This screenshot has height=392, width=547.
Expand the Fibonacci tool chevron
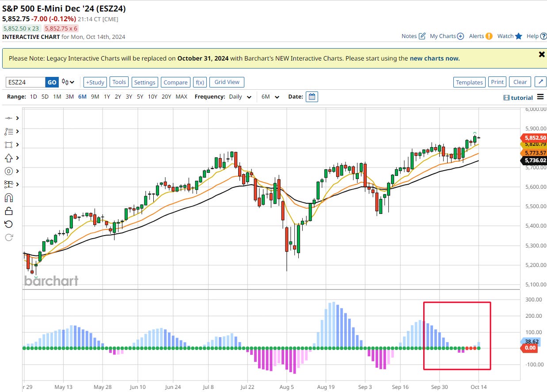tap(17, 131)
